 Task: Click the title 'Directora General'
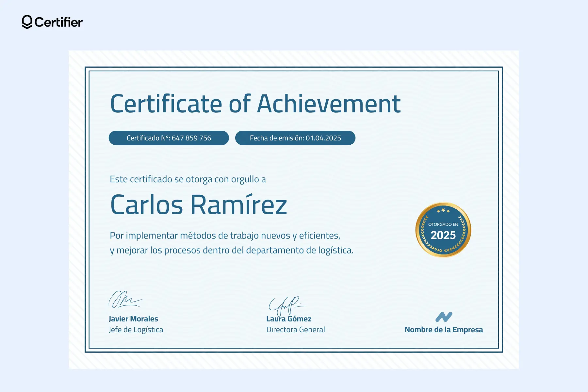pyautogui.click(x=296, y=330)
